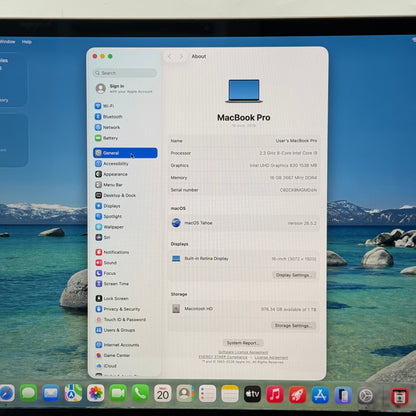Open Sound settings in sidebar
The height and width of the screenshot is (416, 416).
[125, 263]
